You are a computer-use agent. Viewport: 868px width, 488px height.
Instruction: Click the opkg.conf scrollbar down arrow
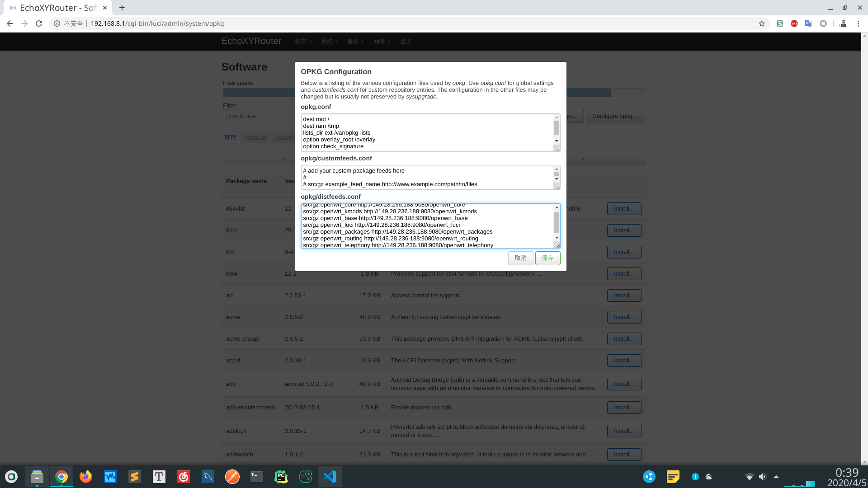(557, 141)
